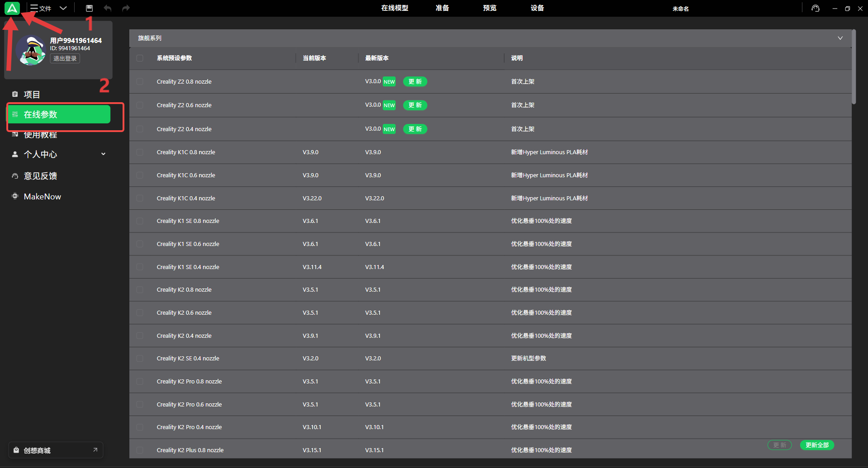Click the 系统预设参数 column header
The image size is (868, 468).
(x=174, y=58)
